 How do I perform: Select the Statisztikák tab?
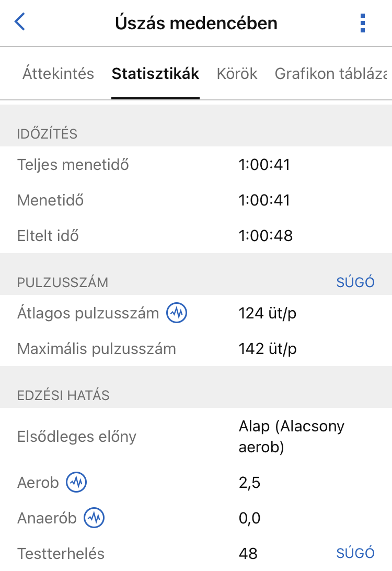[x=155, y=74]
